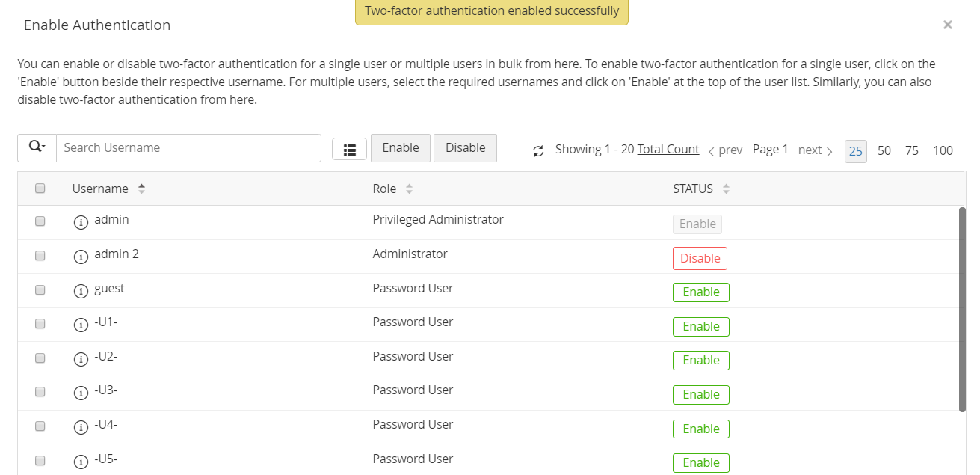Click the Total Count link
The height and width of the screenshot is (475, 980).
point(668,149)
